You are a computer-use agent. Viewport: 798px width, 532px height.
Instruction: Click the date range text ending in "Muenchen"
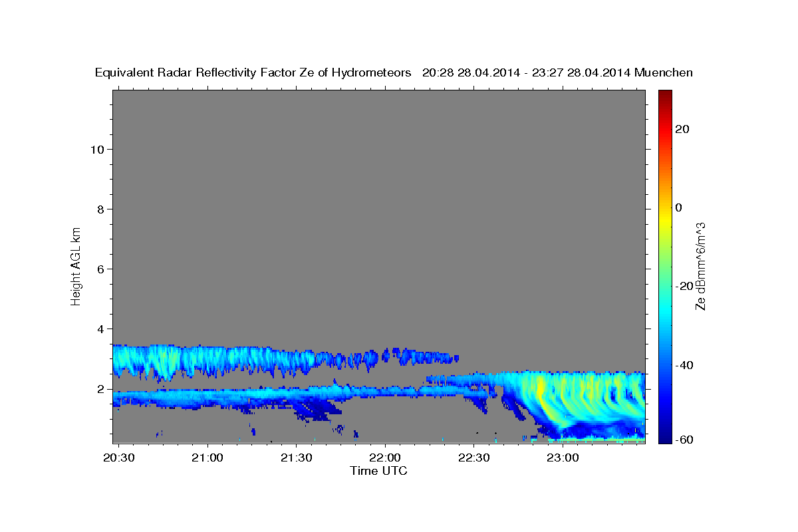pyautogui.click(x=558, y=73)
